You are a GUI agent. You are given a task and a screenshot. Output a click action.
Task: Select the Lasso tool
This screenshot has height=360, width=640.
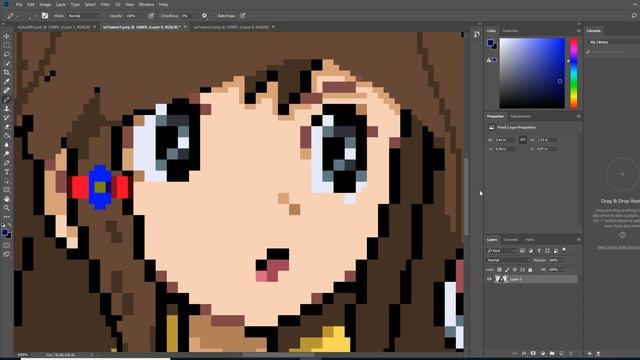pos(7,54)
